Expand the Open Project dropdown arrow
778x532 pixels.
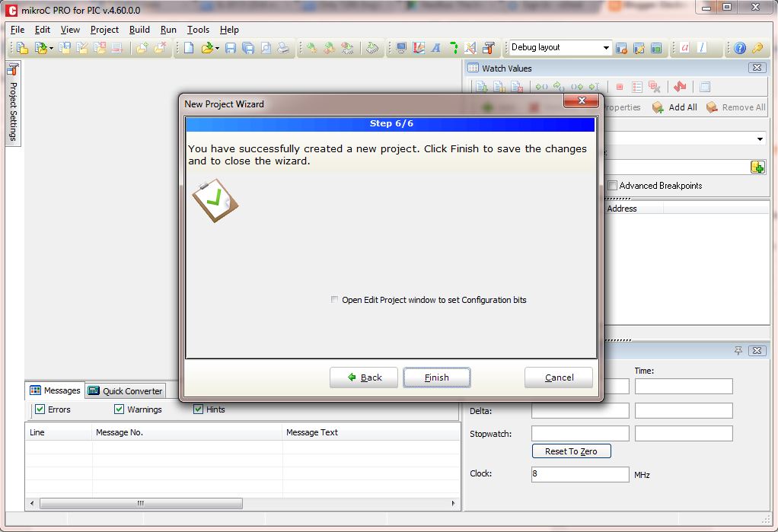pyautogui.click(x=51, y=48)
